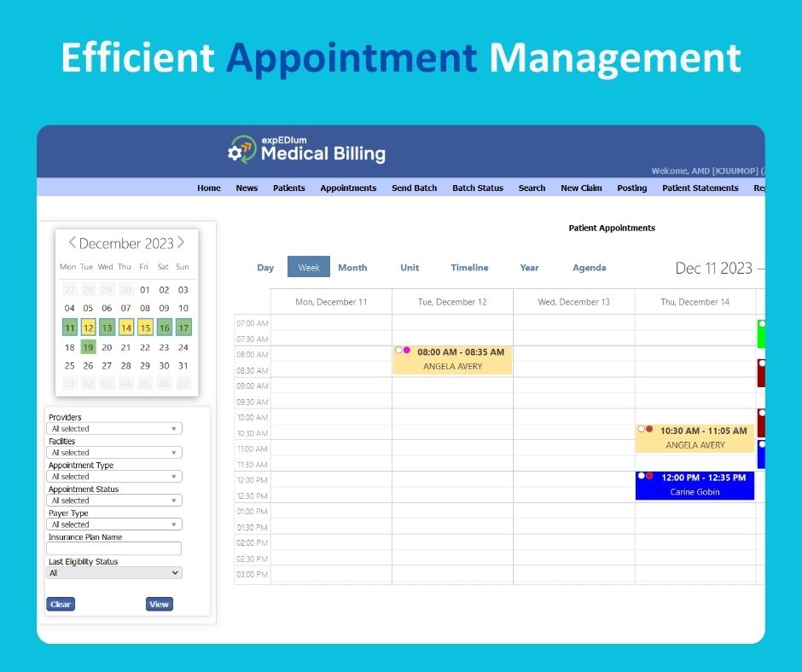Select December 12 highlighted date on calendar
This screenshot has height=672, width=802.
pyautogui.click(x=88, y=327)
